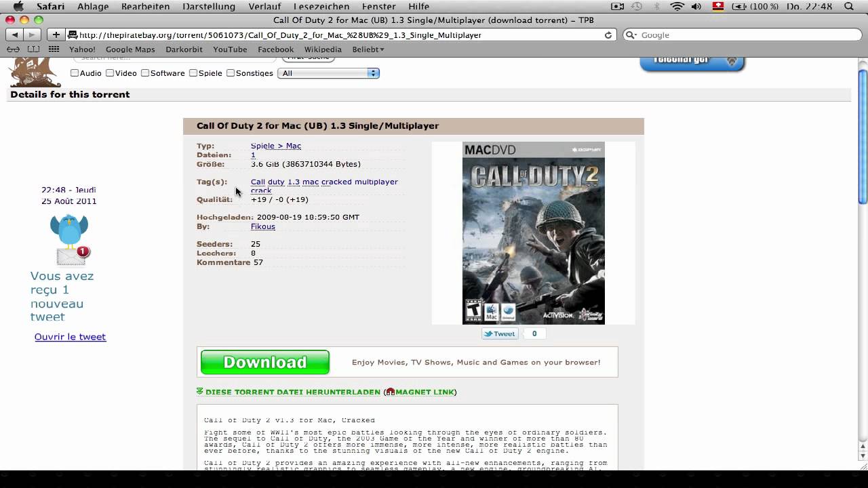Tick the Sonstiges checkbox
868x488 pixels.
point(231,73)
